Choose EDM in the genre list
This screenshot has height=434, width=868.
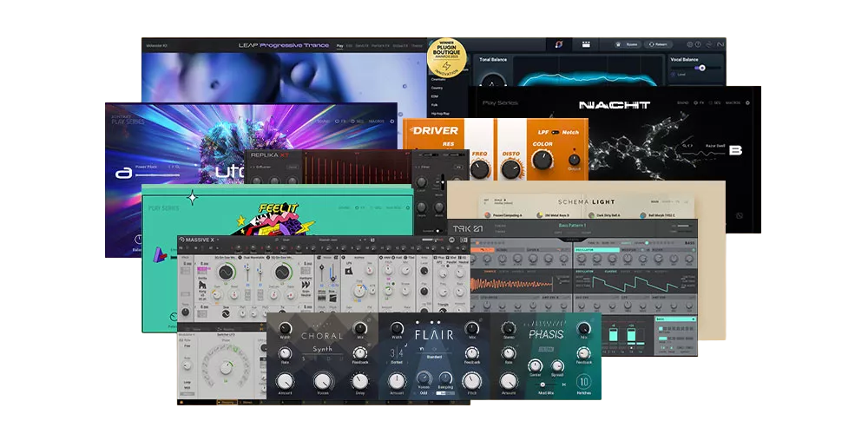[435, 96]
